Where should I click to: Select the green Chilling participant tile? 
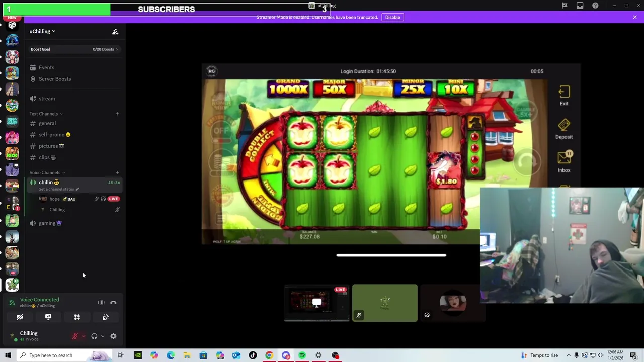tap(385, 303)
